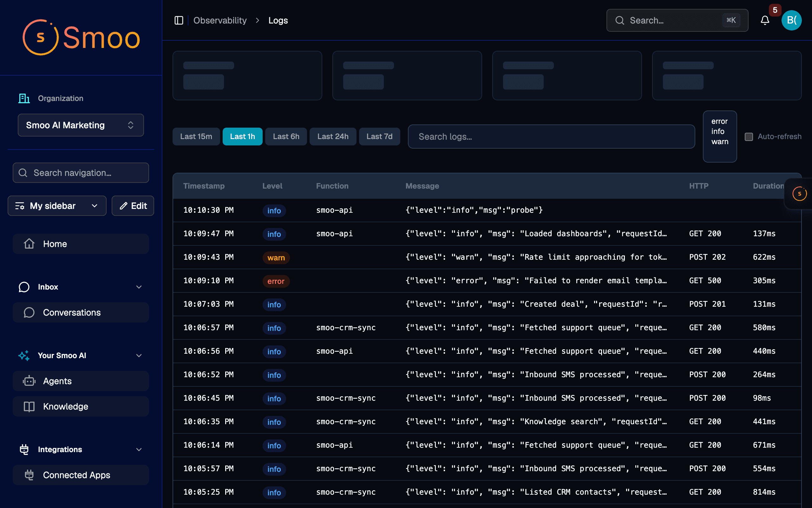This screenshot has height=508, width=812.
Task: Select the Last 6h time range
Action: coord(286,137)
